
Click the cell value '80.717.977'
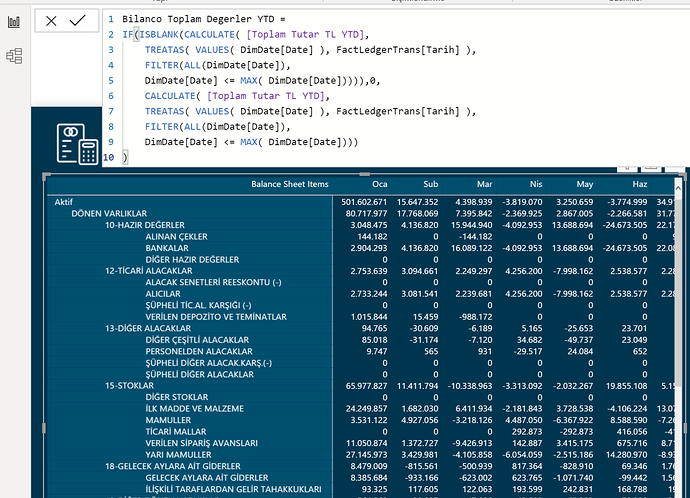click(x=367, y=213)
